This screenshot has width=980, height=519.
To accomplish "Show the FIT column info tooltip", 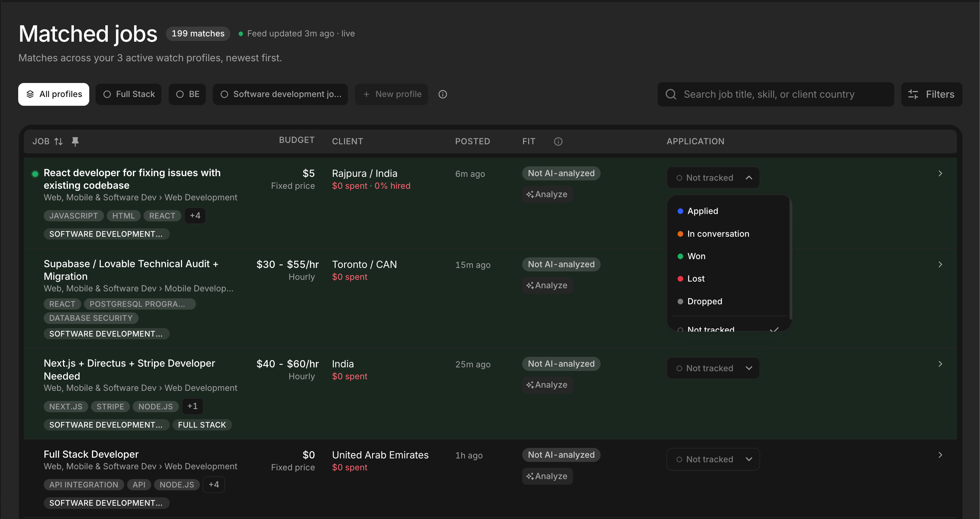I will [558, 141].
